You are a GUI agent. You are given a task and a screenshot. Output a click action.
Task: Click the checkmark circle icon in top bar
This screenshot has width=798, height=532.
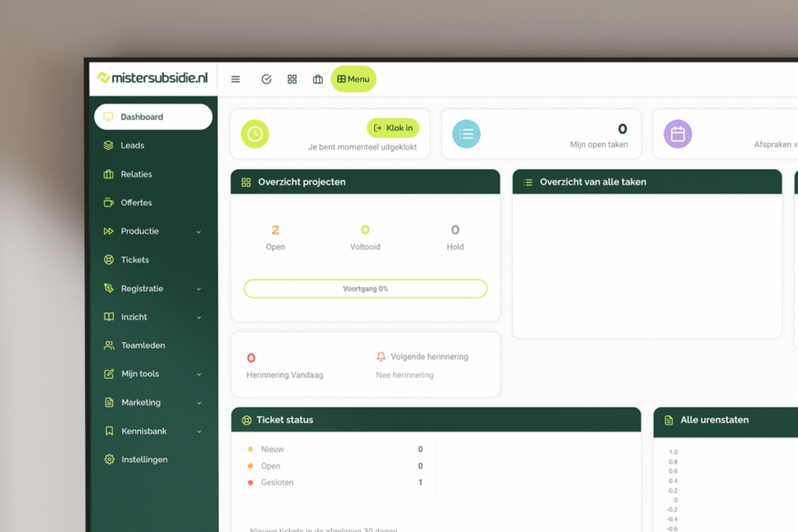(x=266, y=79)
